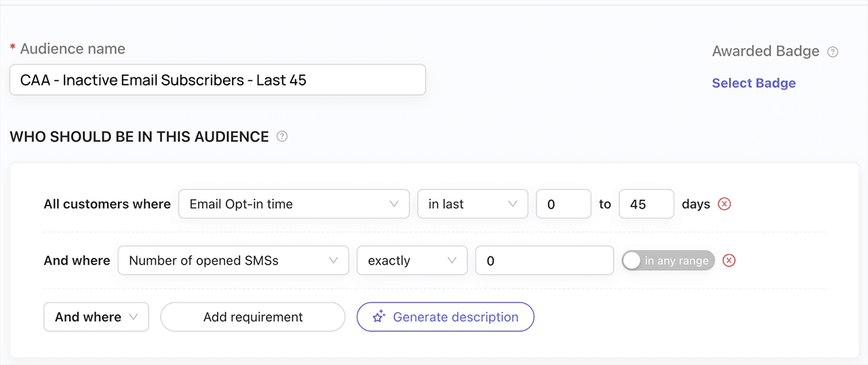The height and width of the screenshot is (365, 868).
Task: Toggle the 'in any range' switch
Action: [x=668, y=261]
